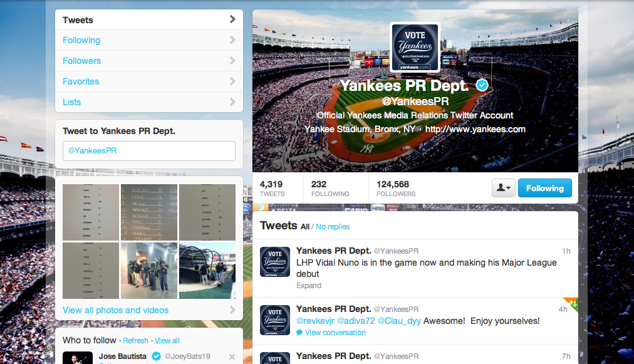Expand the Vidal Nuno tweet
This screenshot has width=634, height=364.
coord(308,286)
